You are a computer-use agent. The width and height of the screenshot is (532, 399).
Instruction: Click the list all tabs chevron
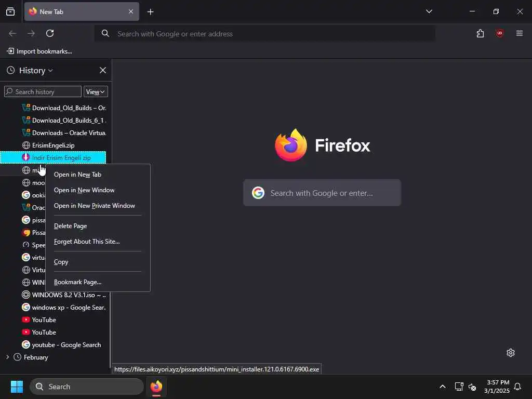429,11
